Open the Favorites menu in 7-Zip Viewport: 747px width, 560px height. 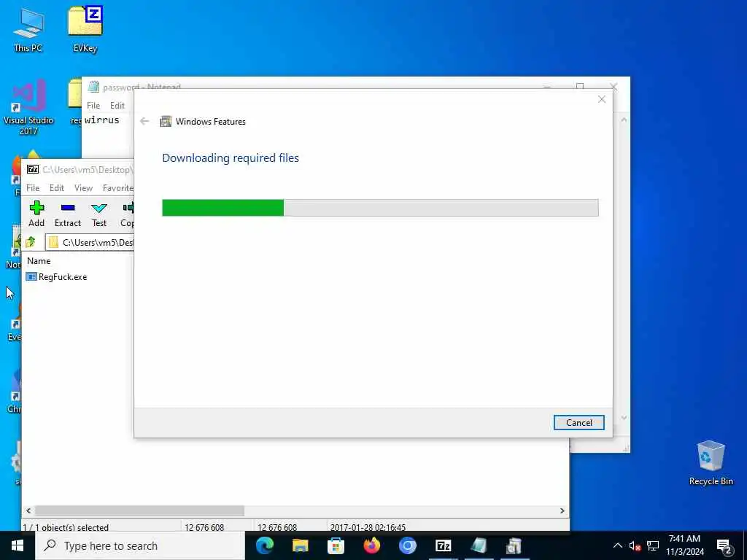pyautogui.click(x=118, y=188)
